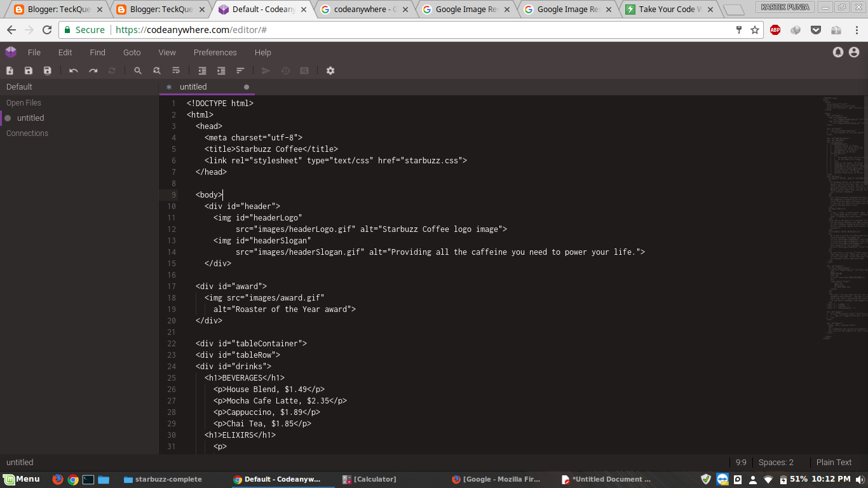Click the revision history clock icon
This screenshot has width=868, height=488.
click(x=285, y=71)
